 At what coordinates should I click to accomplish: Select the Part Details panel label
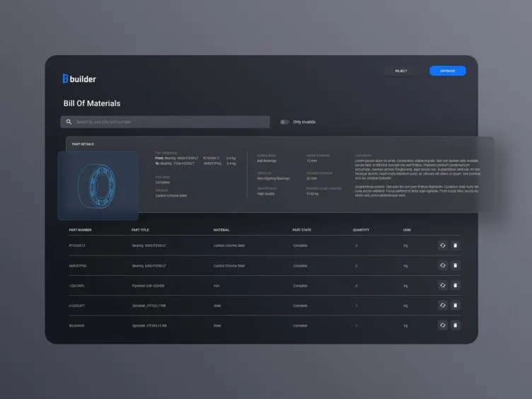click(83, 144)
